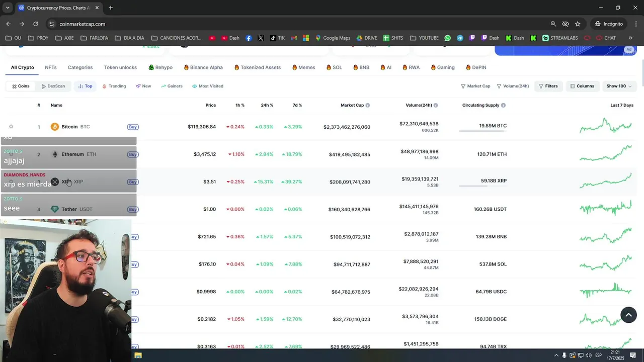Select the Most Visited toggle
The height and width of the screenshot is (362, 644).
pyautogui.click(x=207, y=86)
